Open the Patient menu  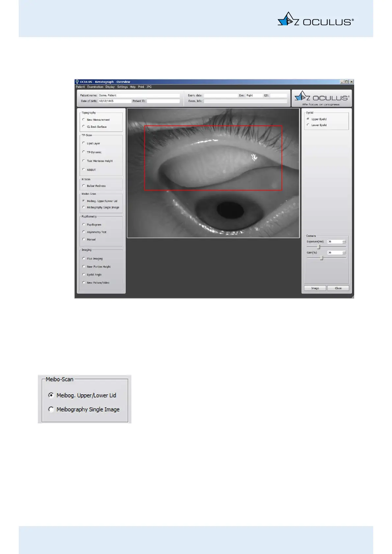coord(80,87)
